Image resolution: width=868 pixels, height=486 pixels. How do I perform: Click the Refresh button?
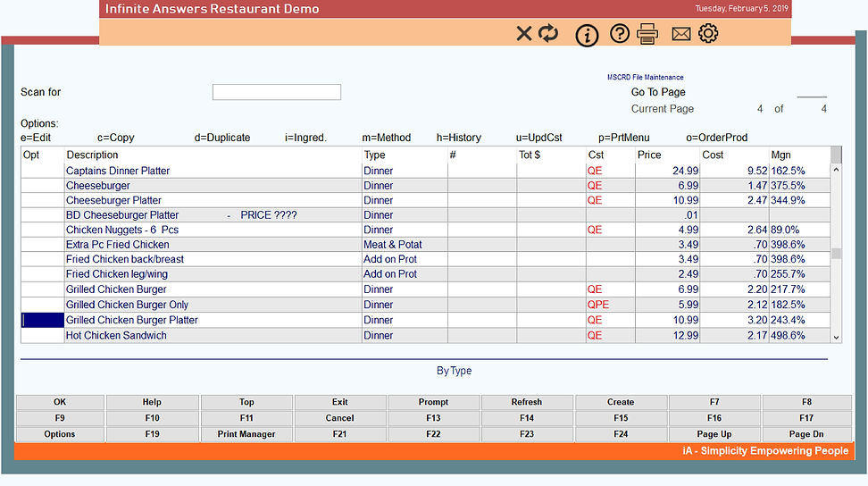[x=527, y=402]
